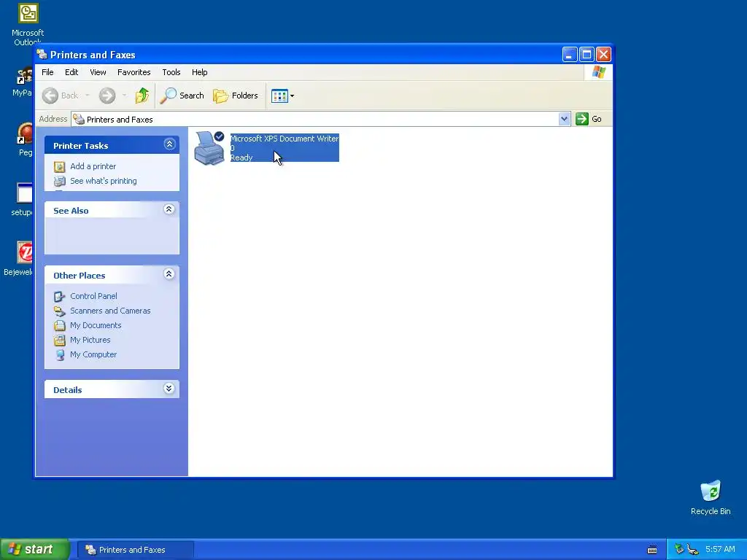
Task: Click the Search toolbar button
Action: point(182,96)
